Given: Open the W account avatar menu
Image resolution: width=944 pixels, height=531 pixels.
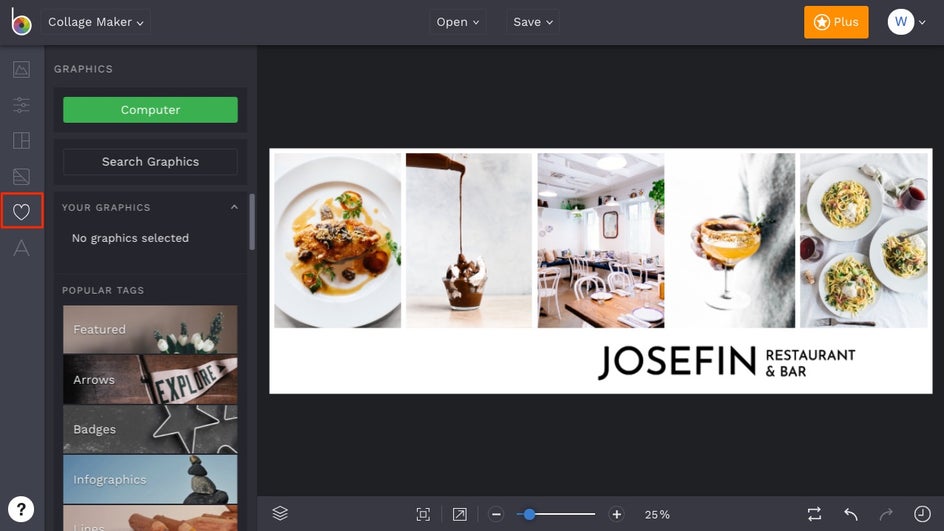Looking at the screenshot, I should (x=907, y=22).
